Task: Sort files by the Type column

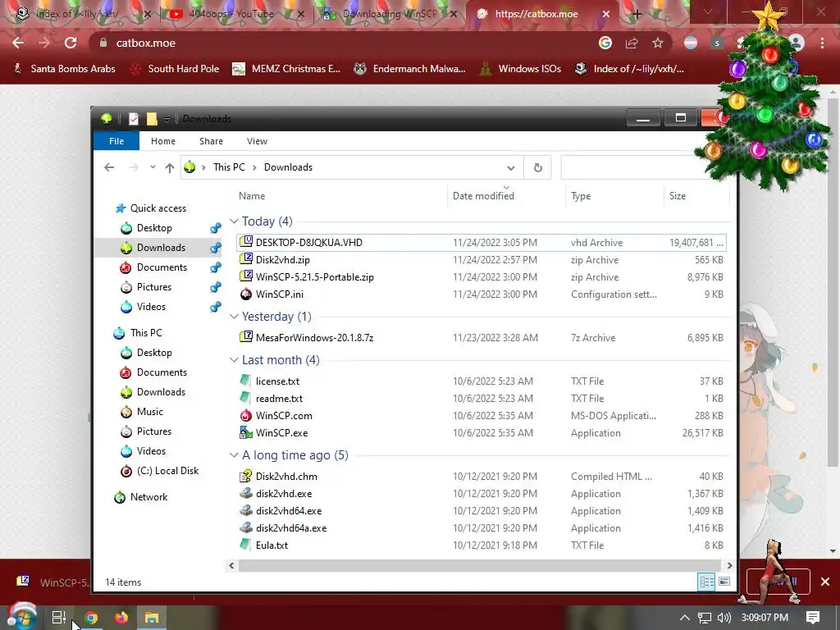Action: pos(614,196)
